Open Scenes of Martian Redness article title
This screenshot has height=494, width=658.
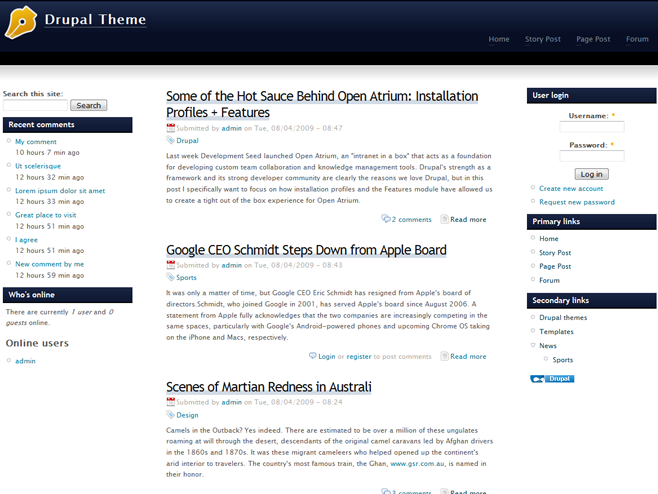point(269,387)
